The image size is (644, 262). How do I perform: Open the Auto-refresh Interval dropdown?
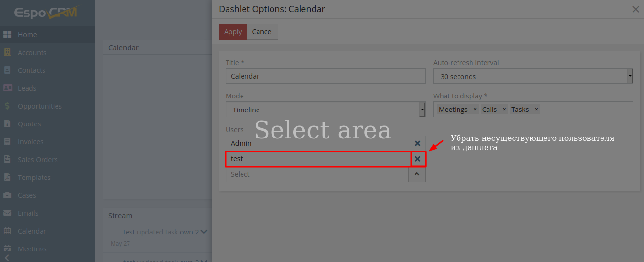point(533,76)
